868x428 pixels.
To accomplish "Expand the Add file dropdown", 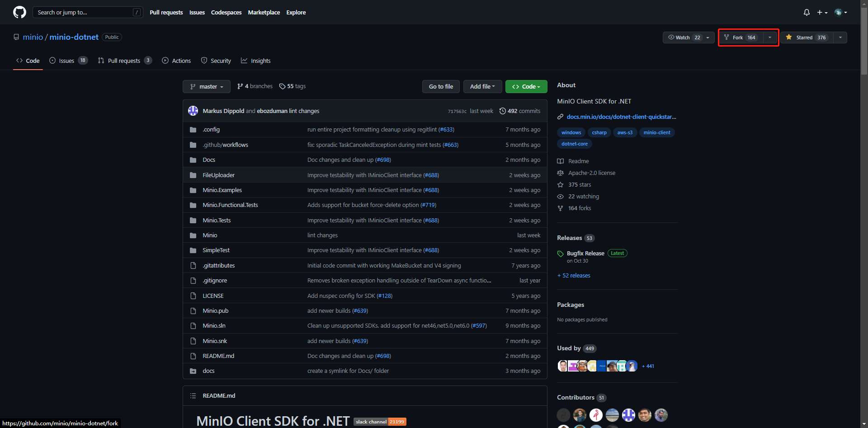I will pyautogui.click(x=482, y=87).
